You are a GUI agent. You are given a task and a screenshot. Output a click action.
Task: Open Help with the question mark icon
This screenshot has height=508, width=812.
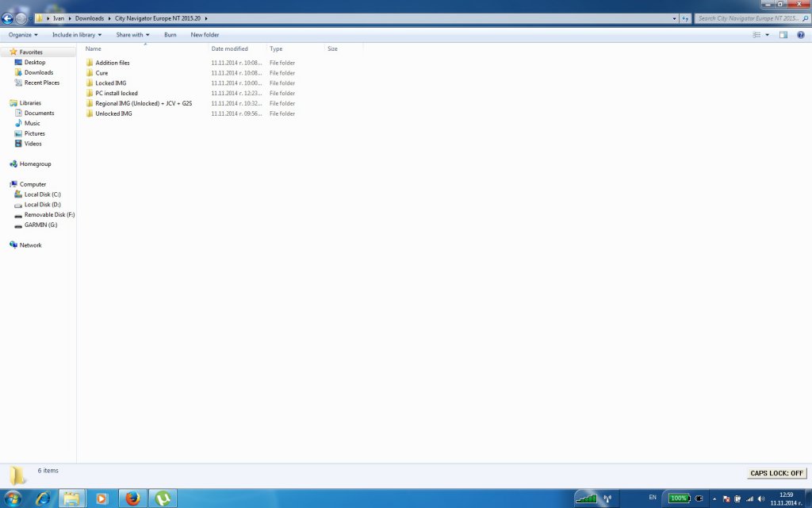coord(801,35)
